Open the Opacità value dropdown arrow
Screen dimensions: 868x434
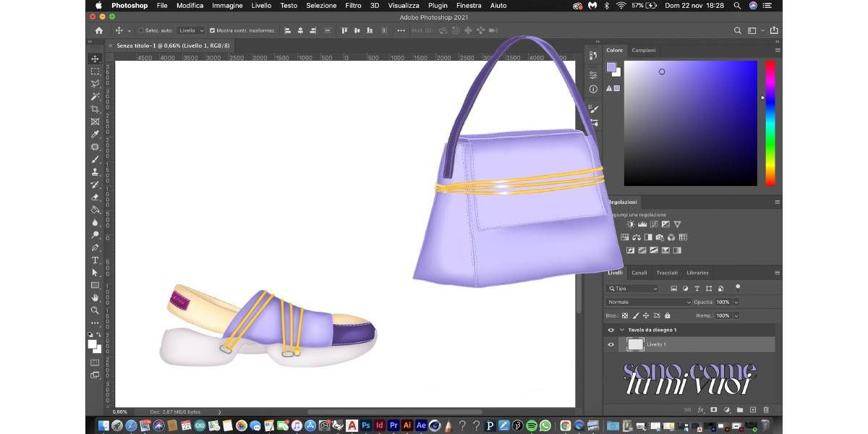click(736, 302)
